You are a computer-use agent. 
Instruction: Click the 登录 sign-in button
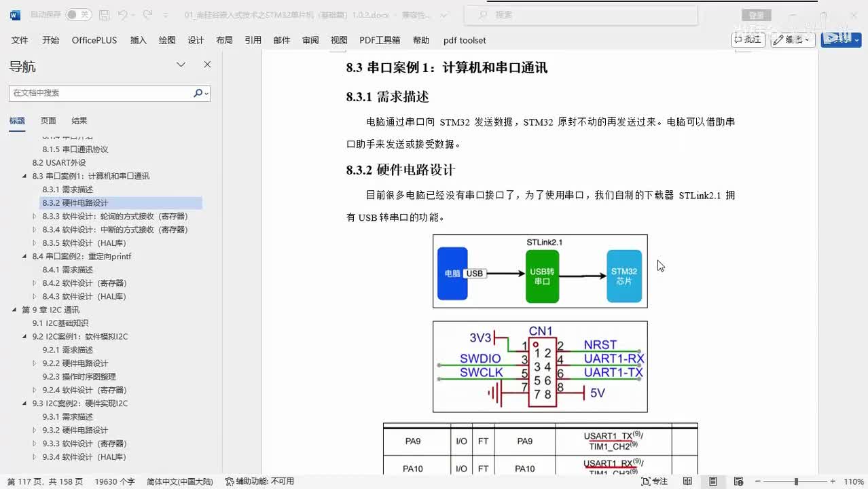(756, 15)
